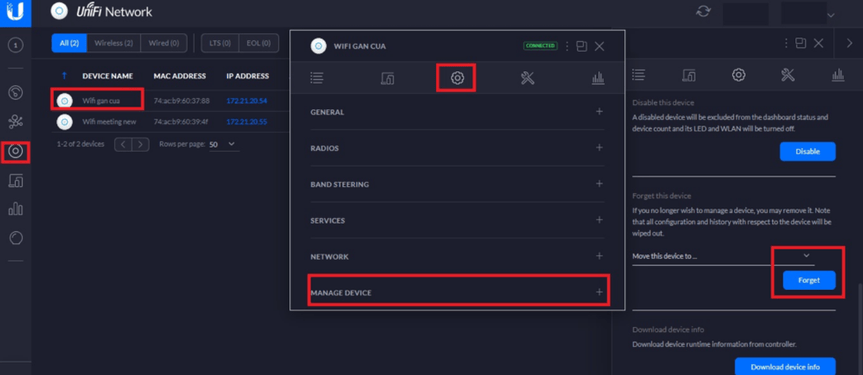Open the Statistics tab in right panel

(838, 74)
